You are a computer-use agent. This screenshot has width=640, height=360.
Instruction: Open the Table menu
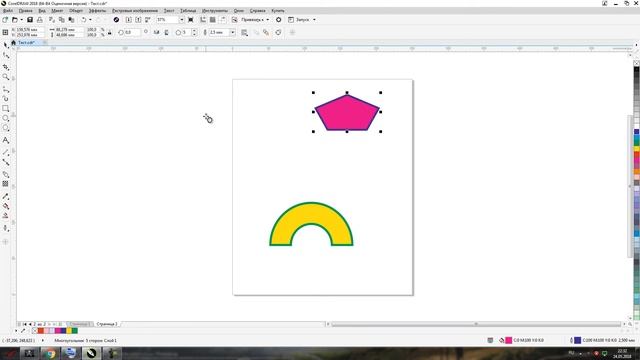[188, 11]
